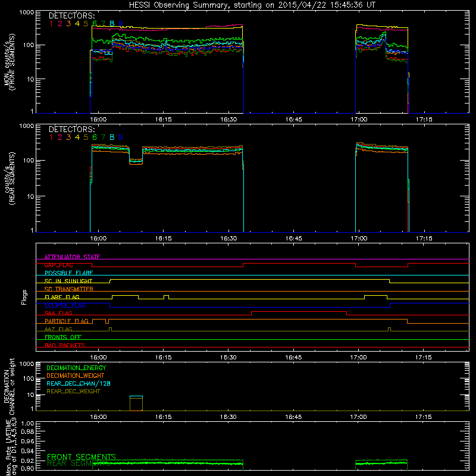Click the FRONTS OFF flag label
The image size is (476, 476).
63,337
